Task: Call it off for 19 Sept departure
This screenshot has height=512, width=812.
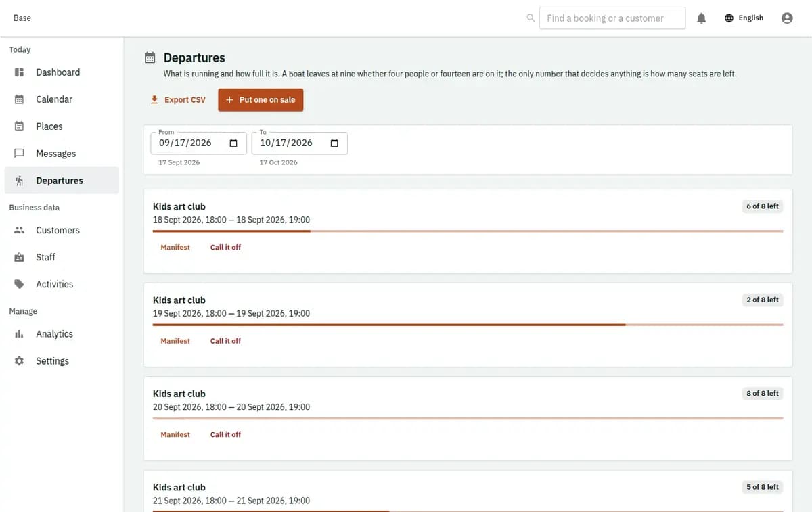Action: 225,341
